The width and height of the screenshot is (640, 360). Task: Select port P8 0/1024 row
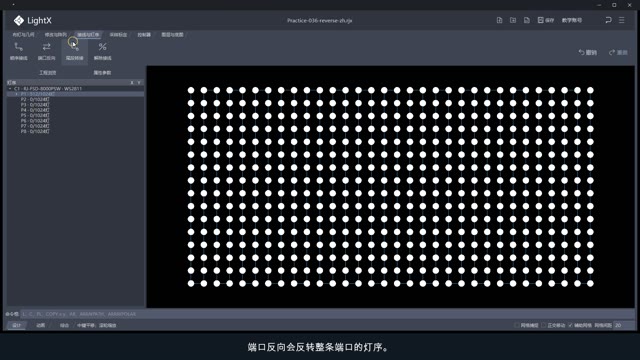[x=35, y=131]
